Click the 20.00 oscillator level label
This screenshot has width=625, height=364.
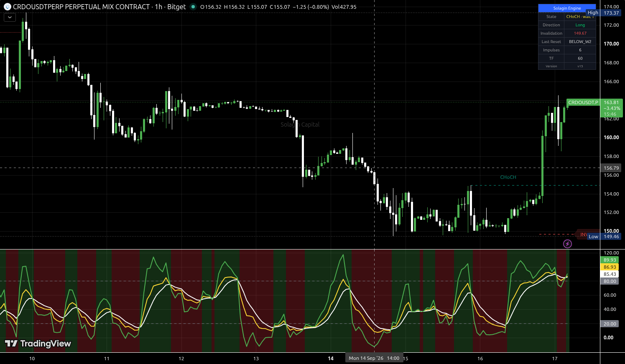[610, 324]
